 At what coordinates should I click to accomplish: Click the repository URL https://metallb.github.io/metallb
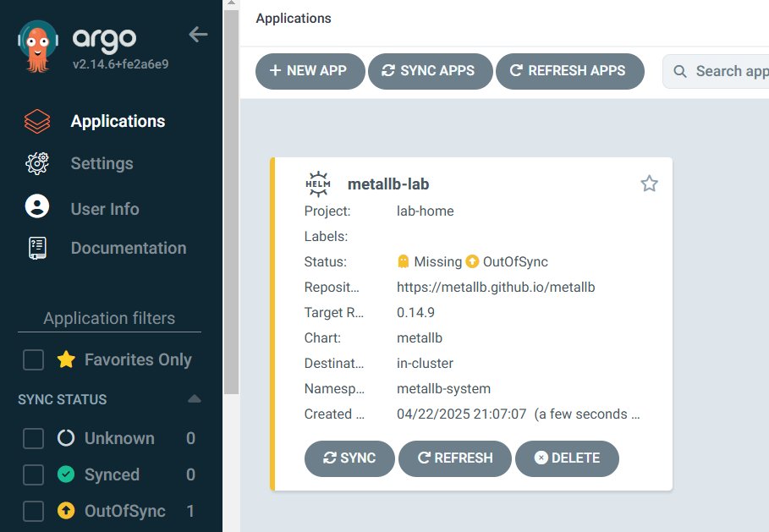pyautogui.click(x=496, y=287)
